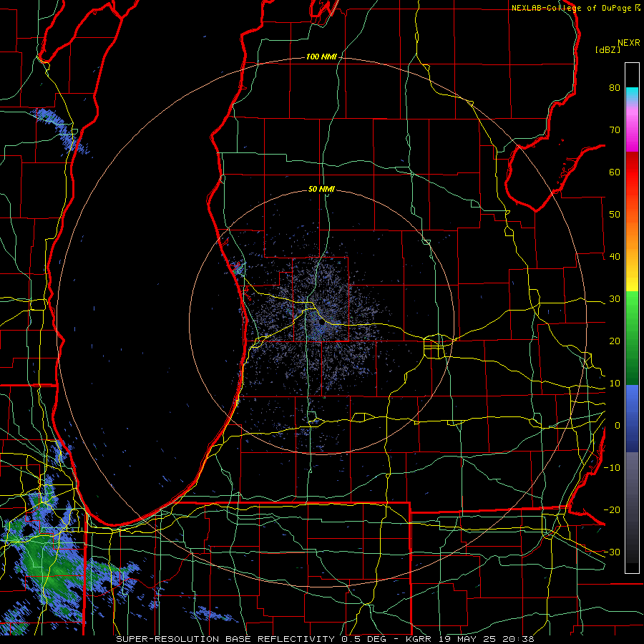Click the [dBZ] unit label above the scale
644x644 pixels.
[608, 50]
